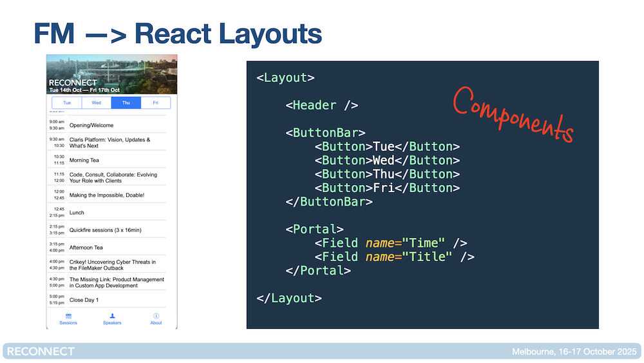Click the RECONNECT header banner image
The image size is (644, 363).
pos(111,74)
